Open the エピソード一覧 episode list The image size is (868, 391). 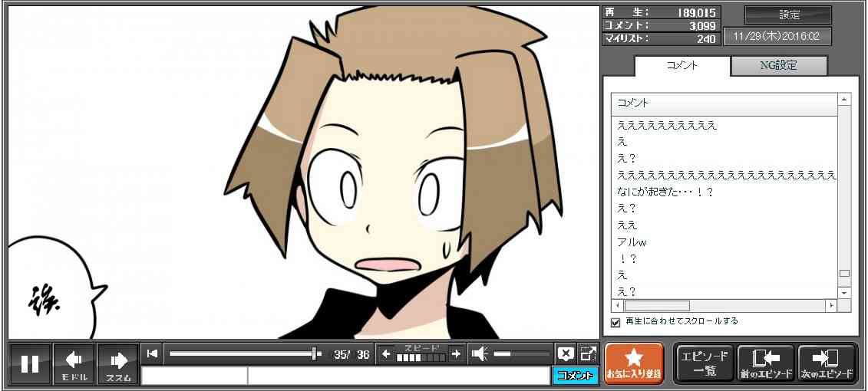pyautogui.click(x=705, y=363)
